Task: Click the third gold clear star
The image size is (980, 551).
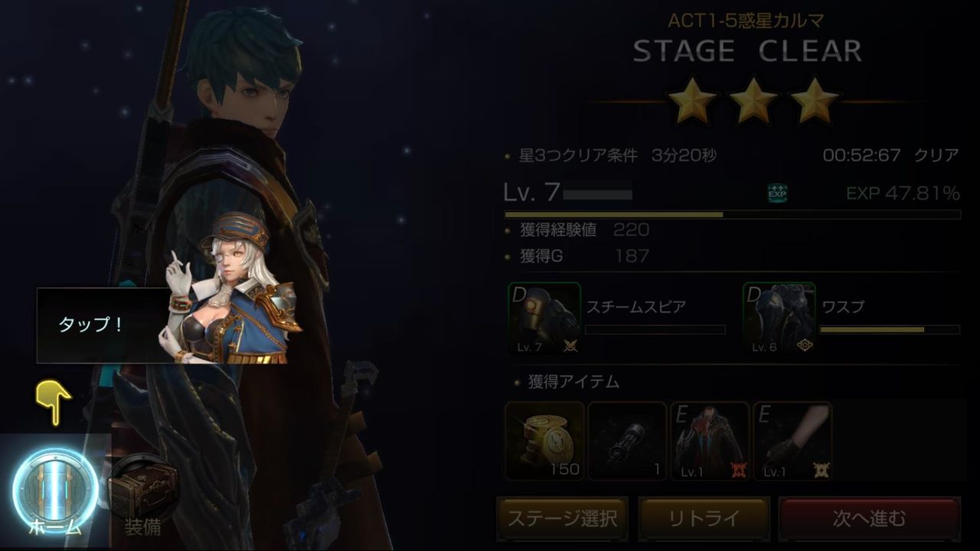Action: (814, 100)
